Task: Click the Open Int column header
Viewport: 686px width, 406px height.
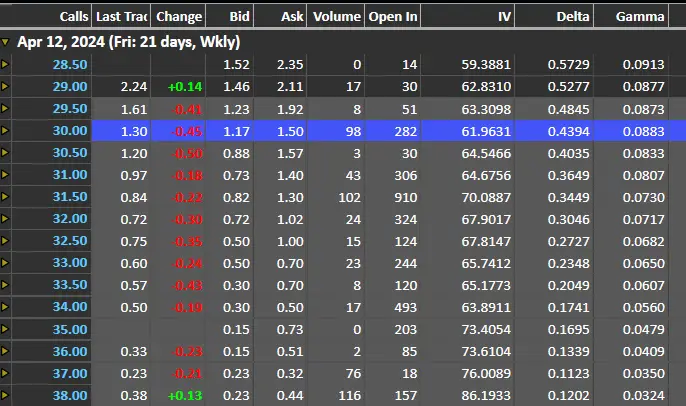Action: (393, 17)
